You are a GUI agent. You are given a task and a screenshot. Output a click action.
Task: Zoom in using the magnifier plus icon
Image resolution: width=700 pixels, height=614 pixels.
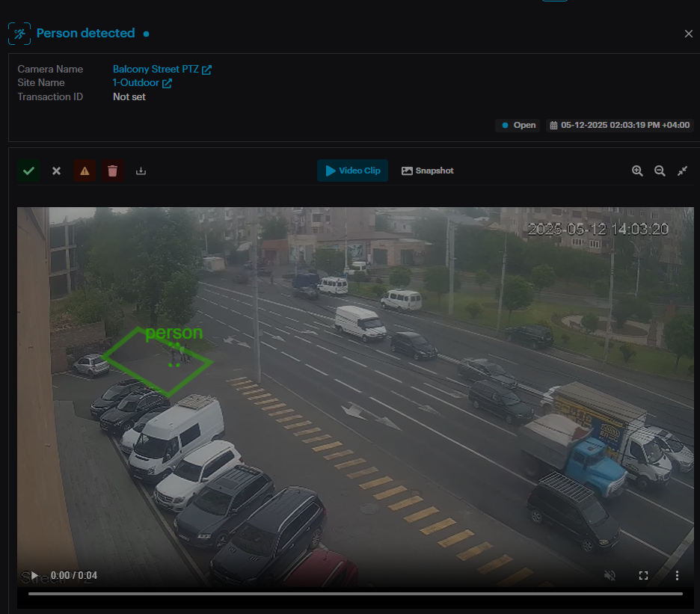pos(637,171)
